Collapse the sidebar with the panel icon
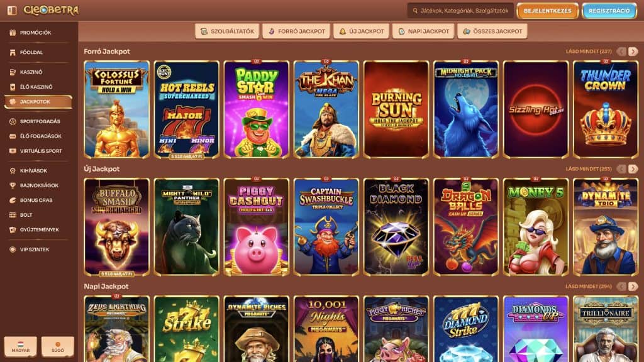644x362 pixels. 12,10
